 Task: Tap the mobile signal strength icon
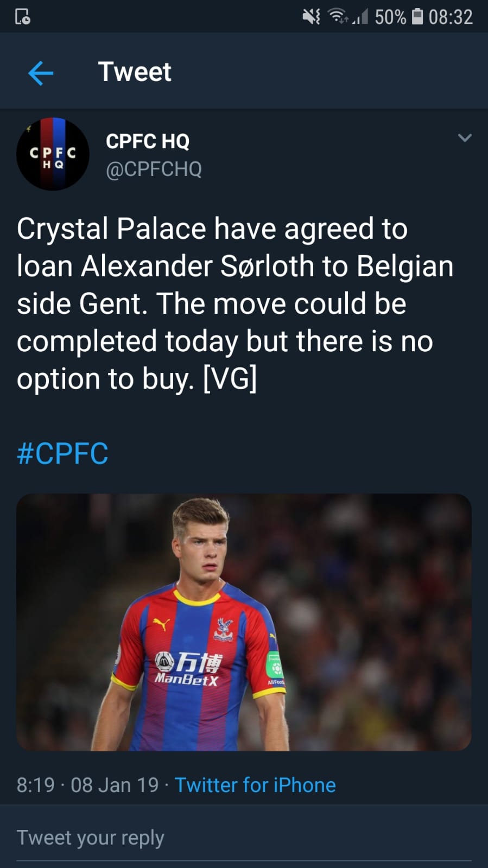(360, 17)
